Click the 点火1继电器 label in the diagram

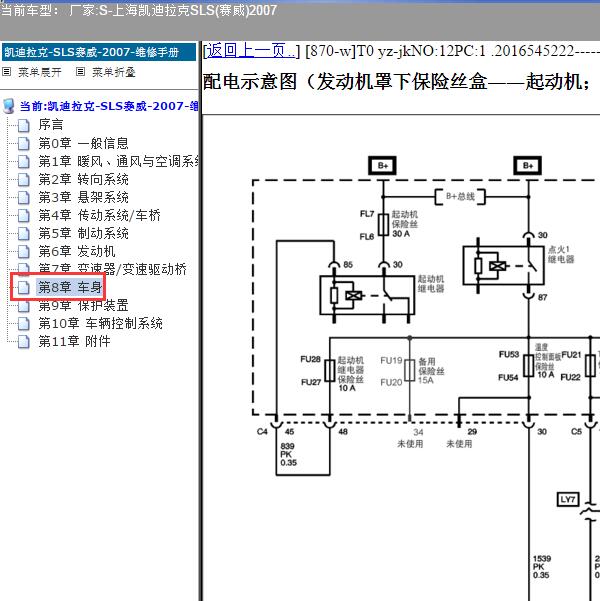pyautogui.click(x=561, y=255)
